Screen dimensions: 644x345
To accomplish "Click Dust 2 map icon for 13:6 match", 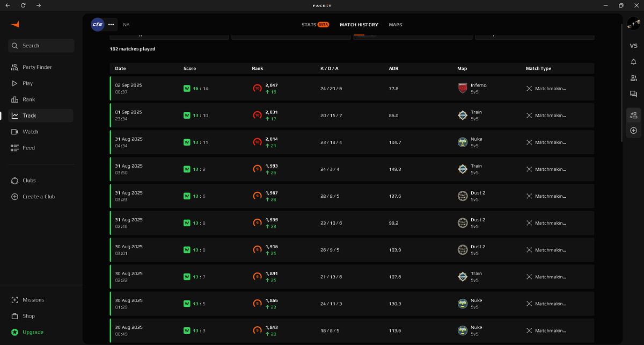I will (x=463, y=196).
